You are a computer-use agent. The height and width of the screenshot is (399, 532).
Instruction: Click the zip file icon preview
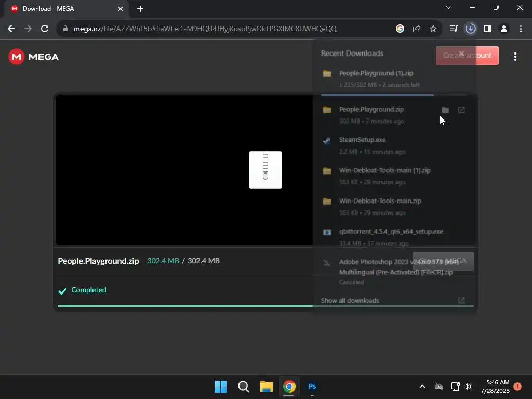tap(265, 170)
